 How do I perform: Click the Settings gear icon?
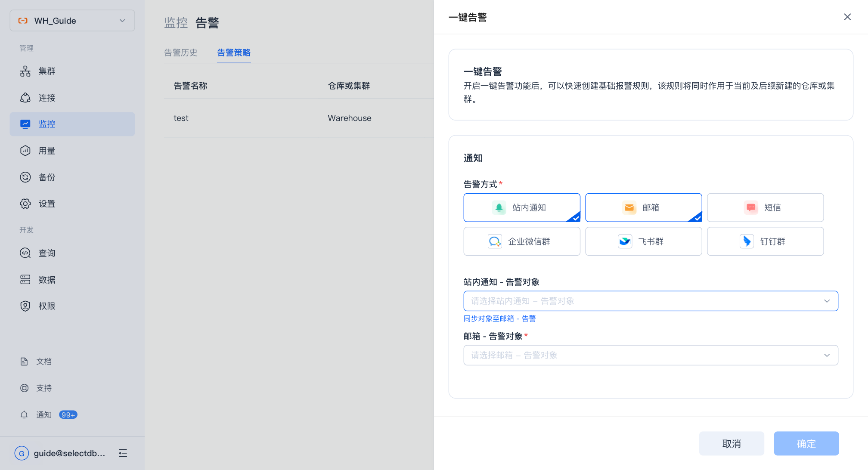pos(25,204)
